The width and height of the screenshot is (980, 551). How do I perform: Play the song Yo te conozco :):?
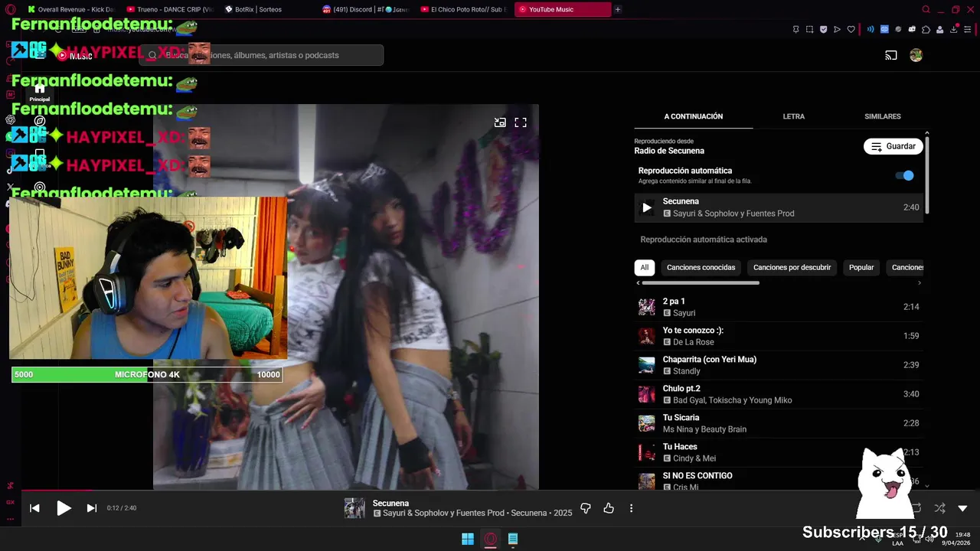point(779,336)
